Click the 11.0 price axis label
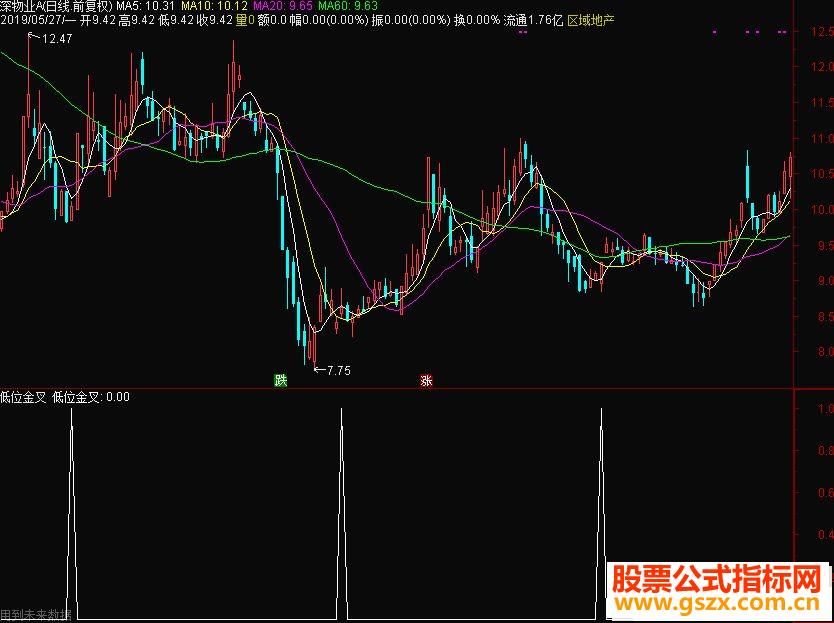 pyautogui.click(x=822, y=138)
